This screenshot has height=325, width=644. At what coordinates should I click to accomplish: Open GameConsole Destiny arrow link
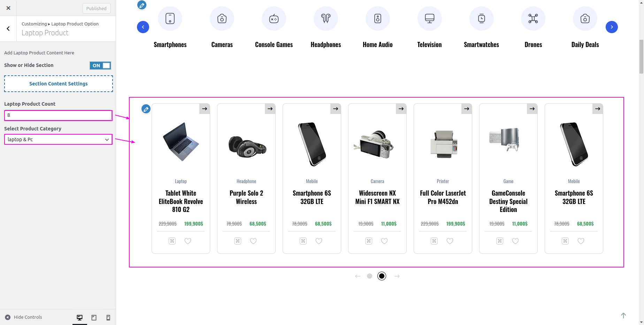point(532,109)
